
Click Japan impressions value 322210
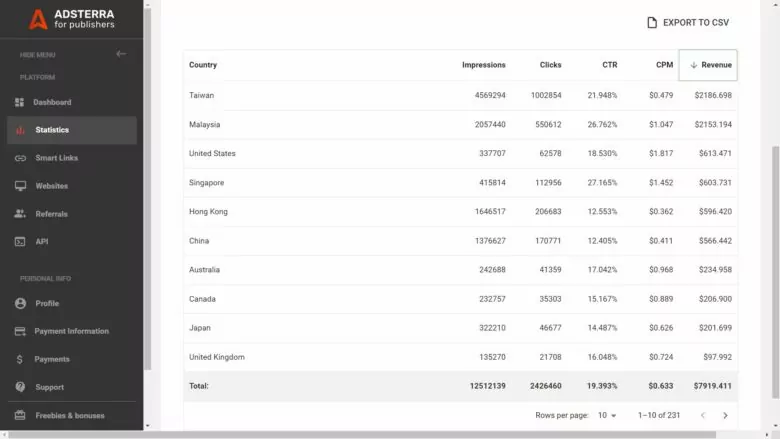[492, 328]
